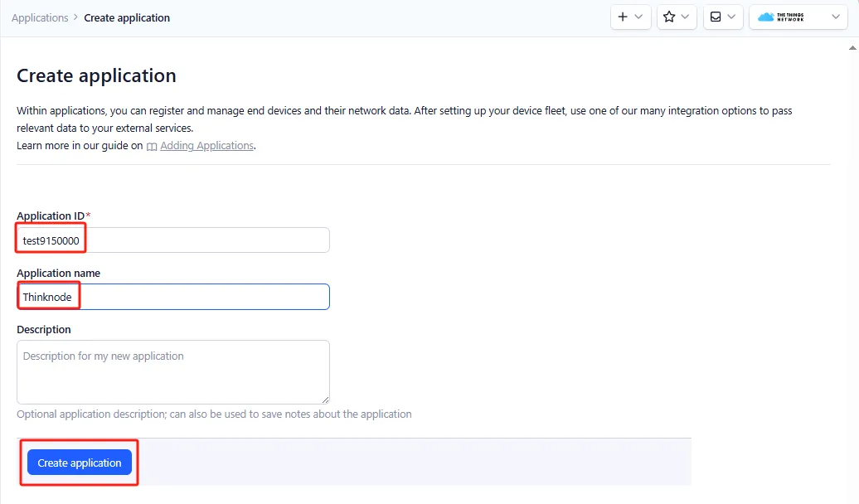
Task: Select the Create application breadcrumb item
Action: [127, 18]
